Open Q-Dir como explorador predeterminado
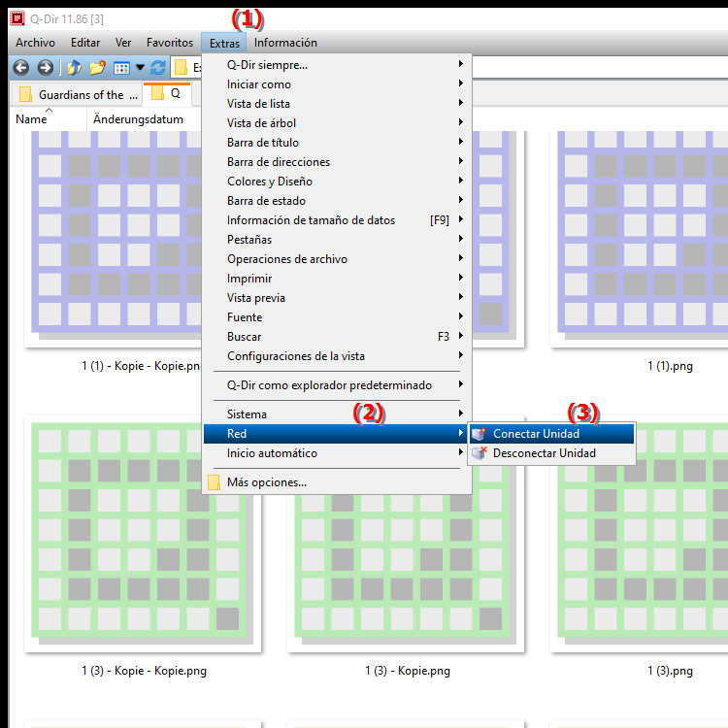 (x=338, y=385)
